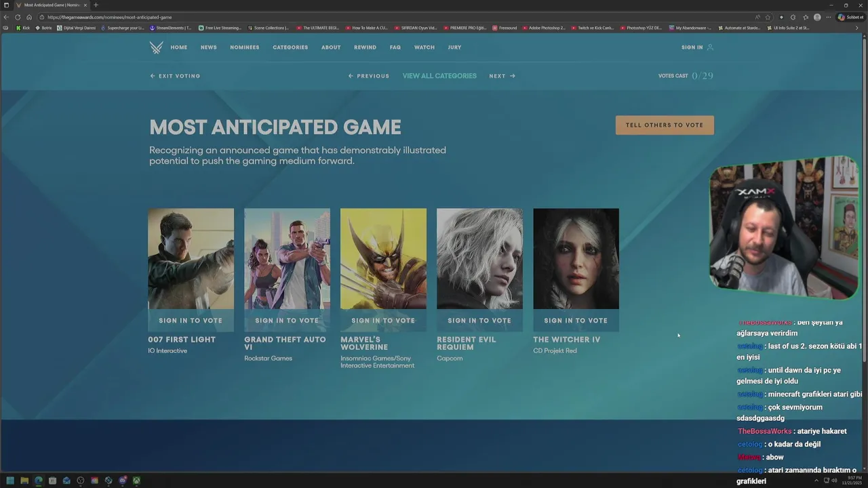Click the TELL OTHERS TO VOTE button
This screenshot has width=868, height=488.
pyautogui.click(x=665, y=125)
